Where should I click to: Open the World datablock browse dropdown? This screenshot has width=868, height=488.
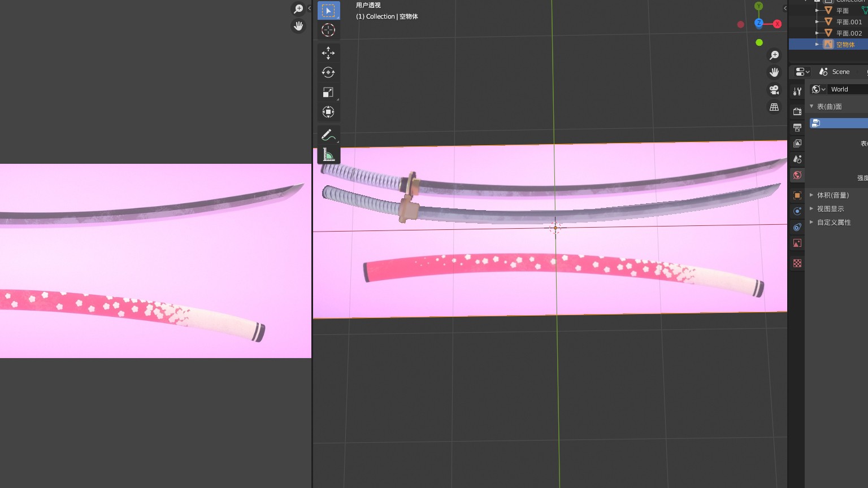(818, 89)
